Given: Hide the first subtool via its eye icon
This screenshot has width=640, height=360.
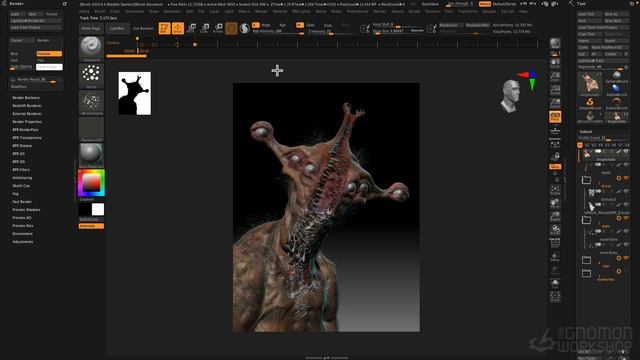Looking at the screenshot, I should click(626, 151).
